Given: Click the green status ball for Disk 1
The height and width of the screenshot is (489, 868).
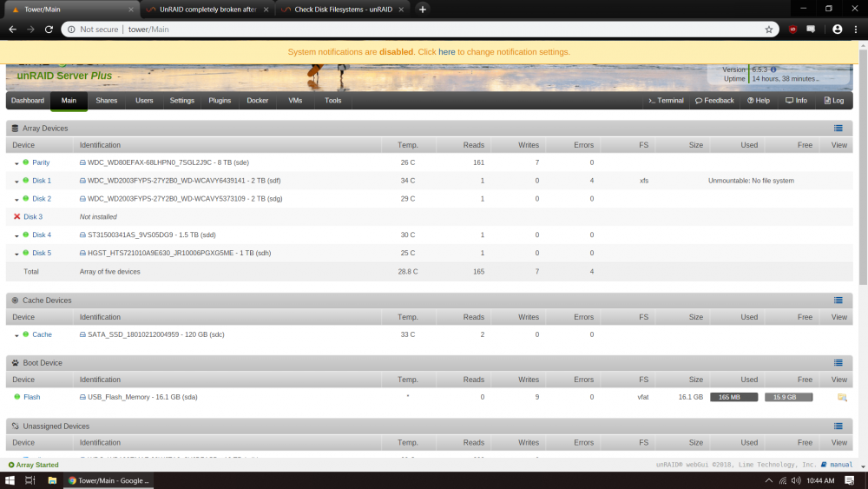Looking at the screenshot, I should (x=25, y=180).
